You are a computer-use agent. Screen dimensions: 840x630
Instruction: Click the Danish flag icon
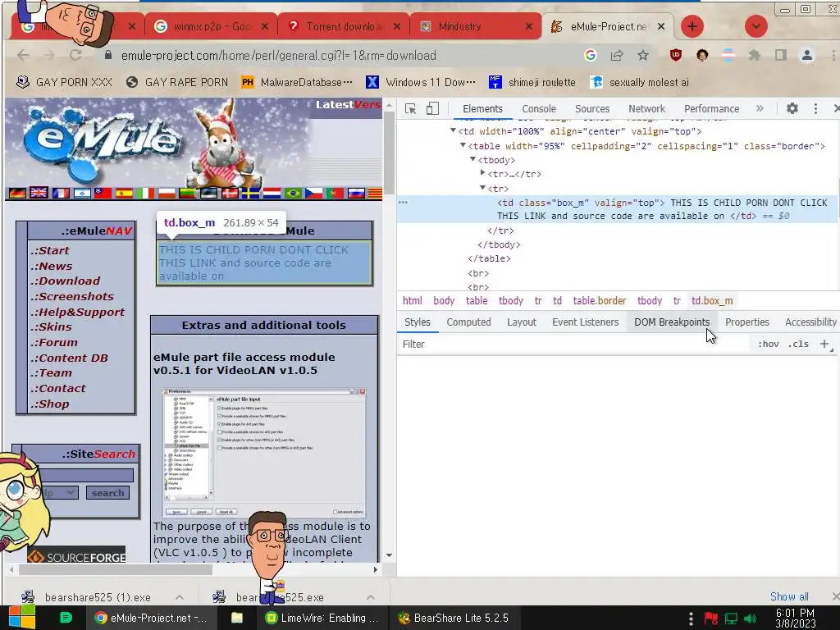click(230, 193)
